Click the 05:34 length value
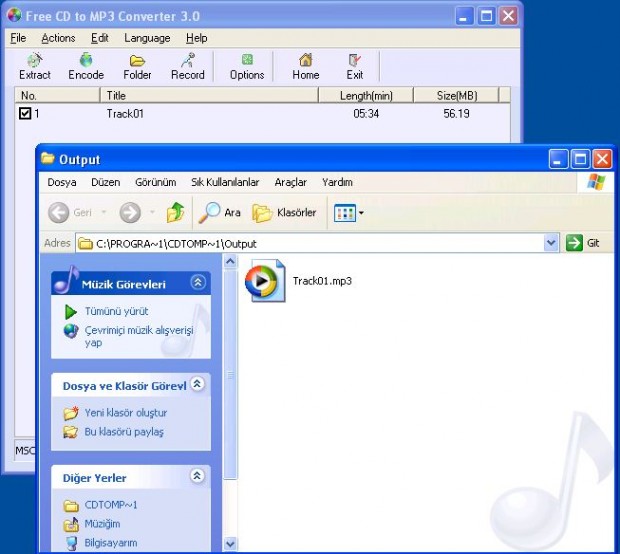Viewport: 620px width, 554px height. (366, 114)
